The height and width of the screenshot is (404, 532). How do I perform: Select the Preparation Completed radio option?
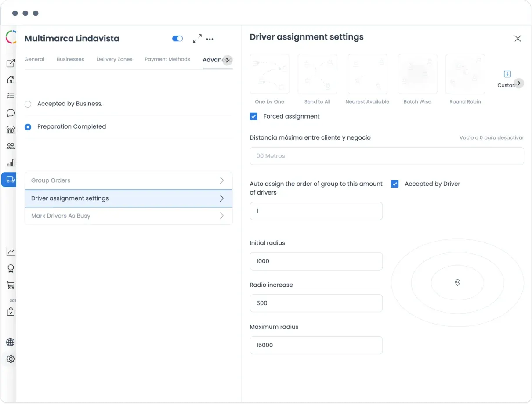(28, 127)
